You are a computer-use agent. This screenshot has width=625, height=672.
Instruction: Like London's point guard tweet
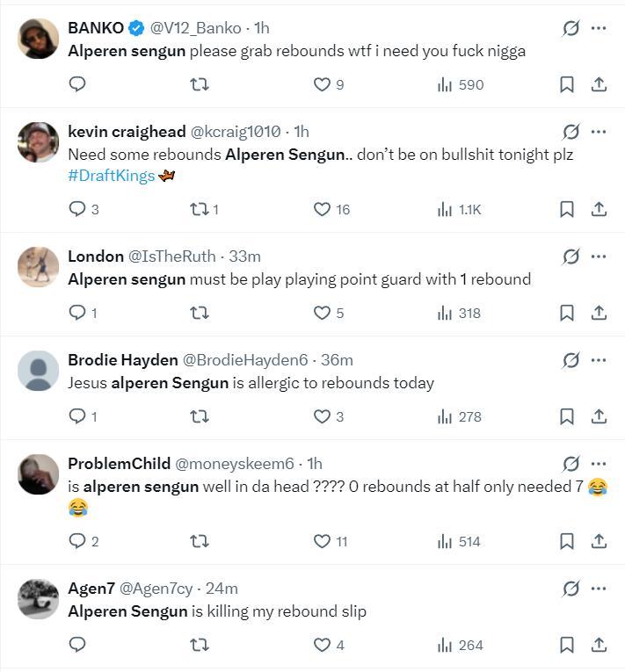point(323,313)
